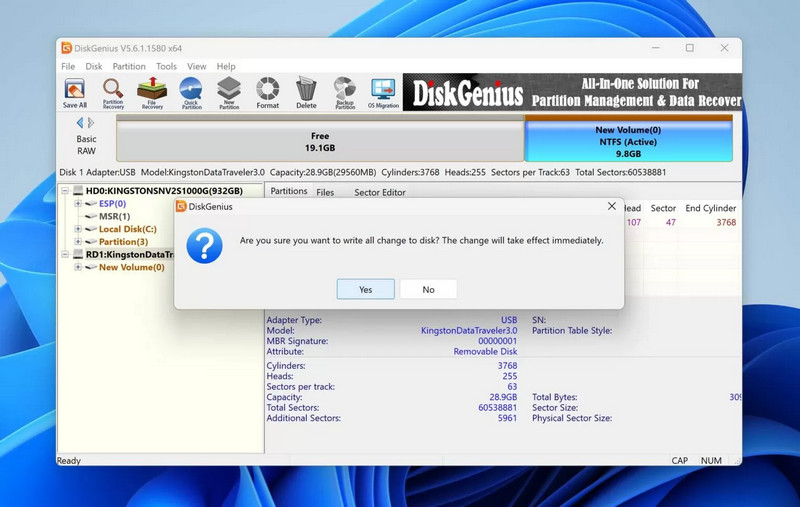Select the Free 19.1GB disk region
800x507 pixels.
click(320, 141)
